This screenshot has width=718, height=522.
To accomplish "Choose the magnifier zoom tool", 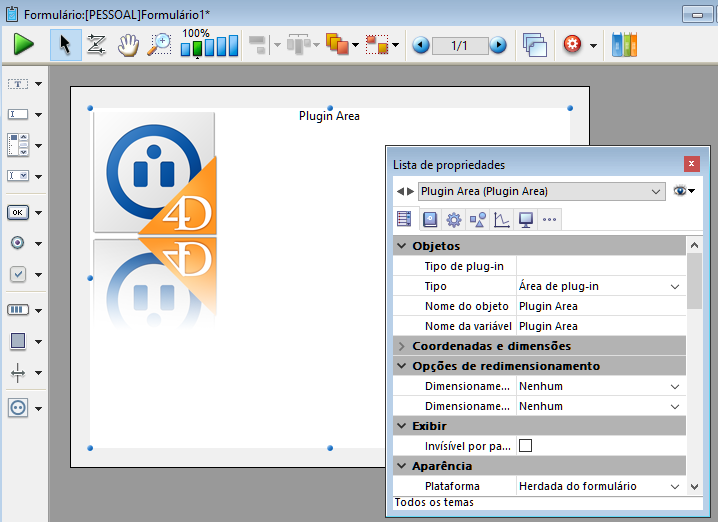I will [159, 45].
